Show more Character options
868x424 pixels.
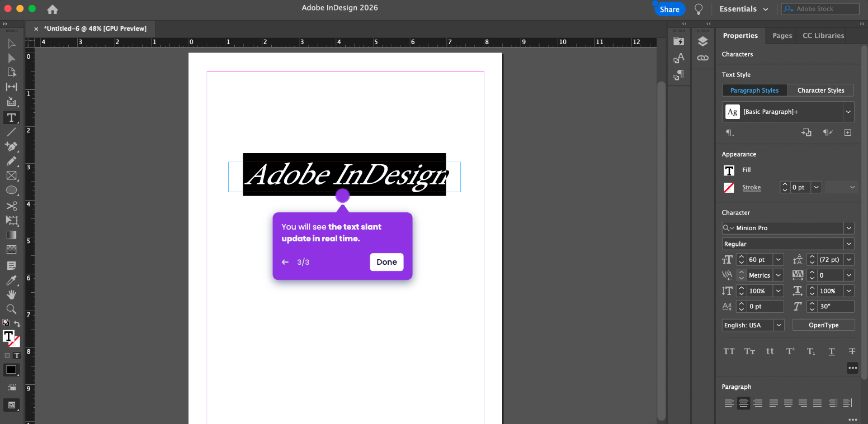(852, 368)
